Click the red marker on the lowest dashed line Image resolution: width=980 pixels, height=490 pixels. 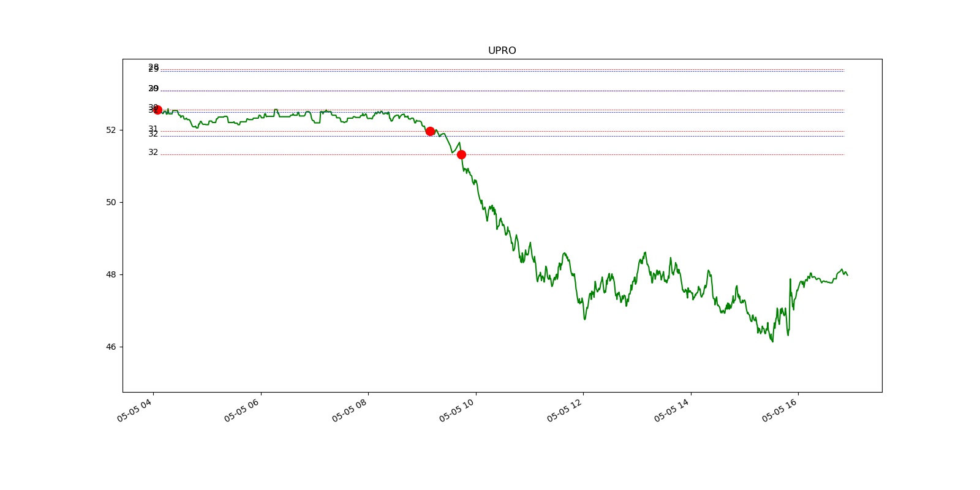point(461,154)
